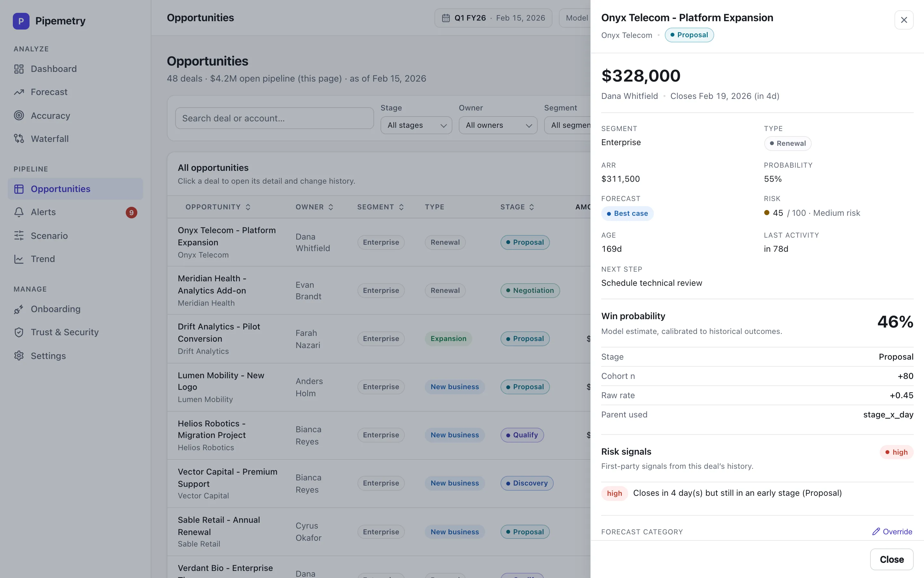Open Waterfall page
This screenshot has height=578, width=924.
75,139
